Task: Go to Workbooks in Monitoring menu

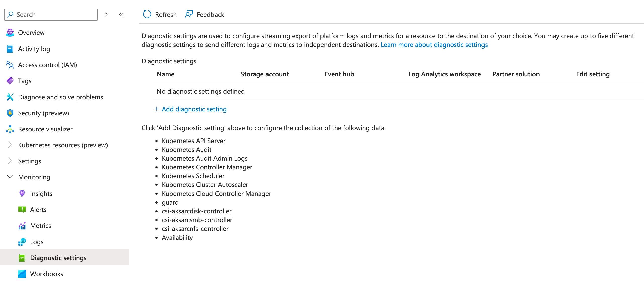Action: coord(46,274)
